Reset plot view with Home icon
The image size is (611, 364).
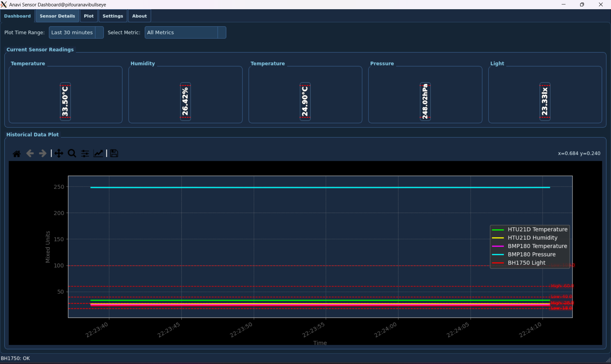tap(17, 154)
